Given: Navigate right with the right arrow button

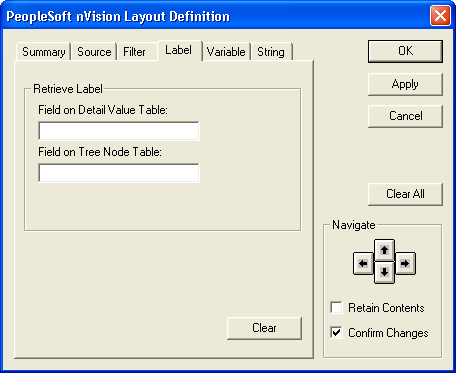Looking at the screenshot, I should (405, 263).
